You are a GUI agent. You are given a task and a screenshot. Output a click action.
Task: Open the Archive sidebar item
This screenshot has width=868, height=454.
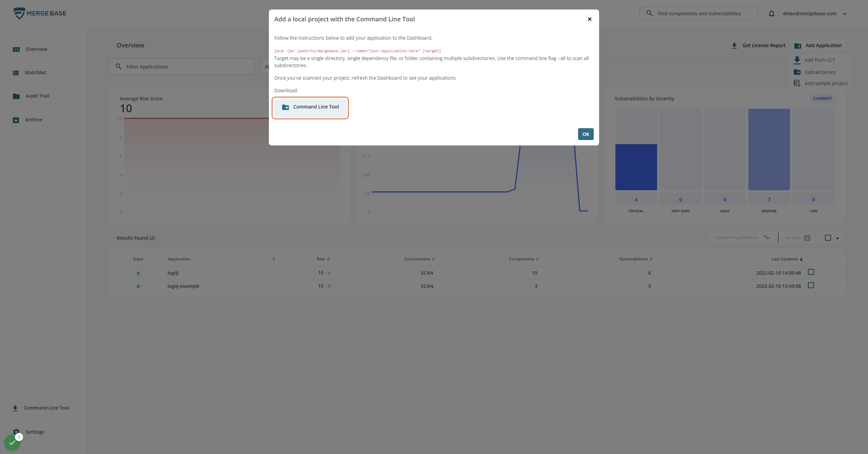tap(27, 120)
